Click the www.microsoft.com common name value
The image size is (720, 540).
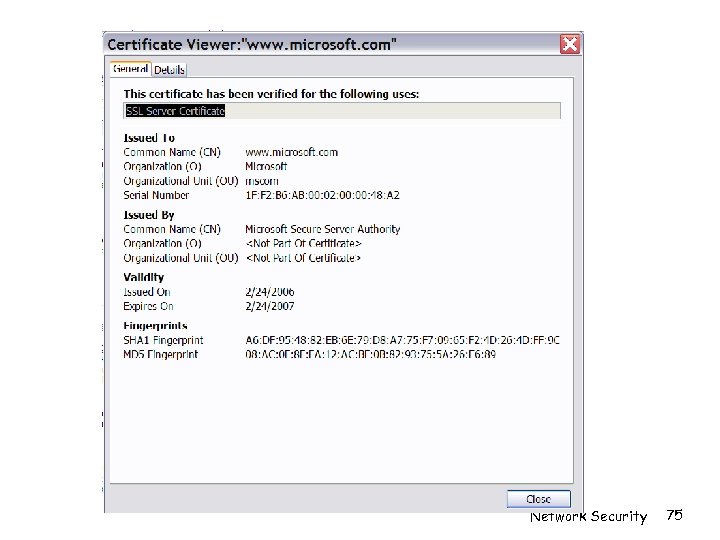(x=292, y=152)
